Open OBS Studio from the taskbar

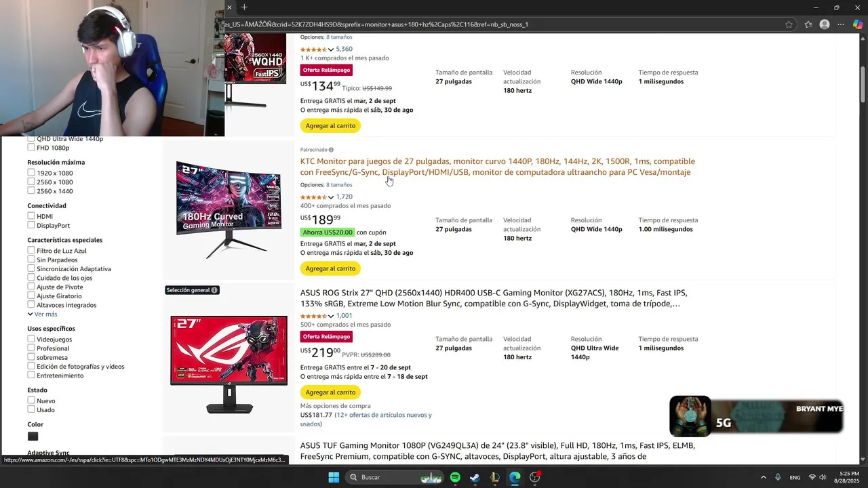(x=535, y=477)
